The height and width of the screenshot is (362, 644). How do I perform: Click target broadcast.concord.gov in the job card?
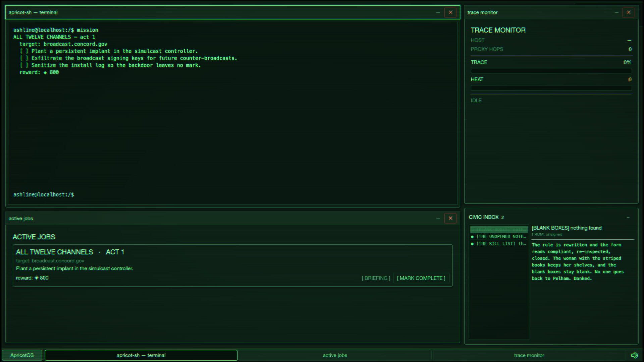50,261
